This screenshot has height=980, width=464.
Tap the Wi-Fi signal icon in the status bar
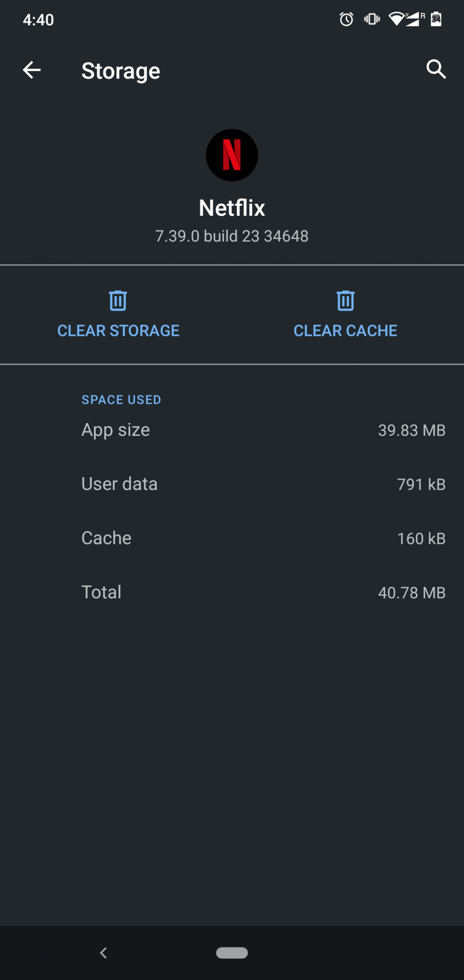pyautogui.click(x=397, y=19)
